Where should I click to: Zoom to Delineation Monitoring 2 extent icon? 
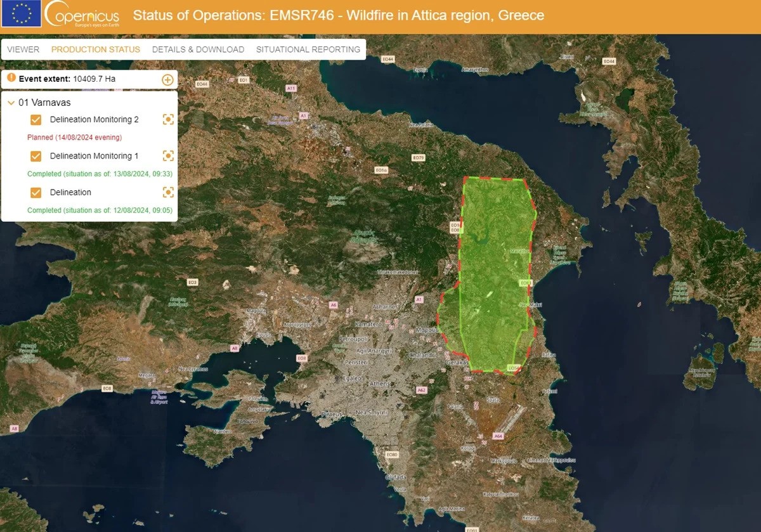coord(168,119)
